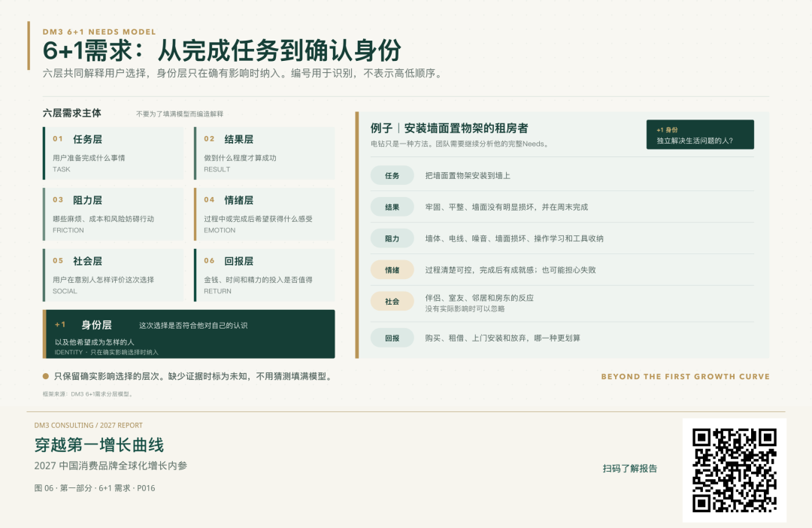Click BEYOND THE FIRST GROWTH CURVE text
812x528 pixels.
(685, 377)
